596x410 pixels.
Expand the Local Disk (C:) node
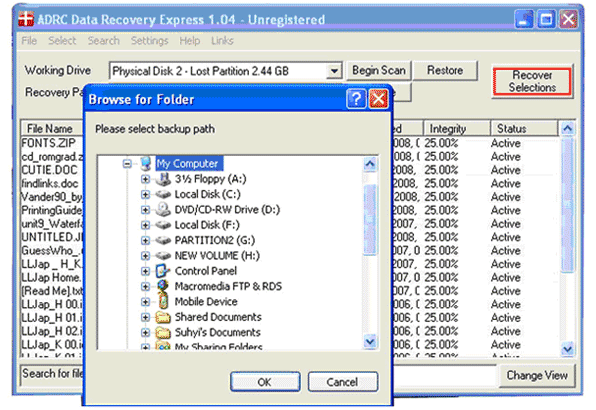coord(145,194)
